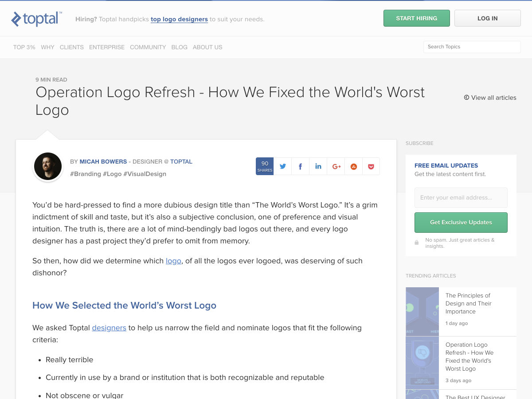Select the #VisualDesign tag
532x399 pixels.
(x=145, y=174)
